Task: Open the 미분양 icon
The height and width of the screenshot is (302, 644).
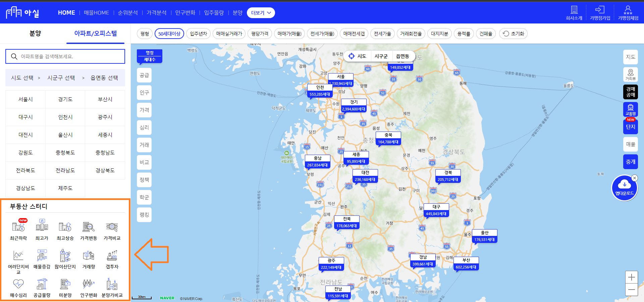Action: click(x=65, y=284)
